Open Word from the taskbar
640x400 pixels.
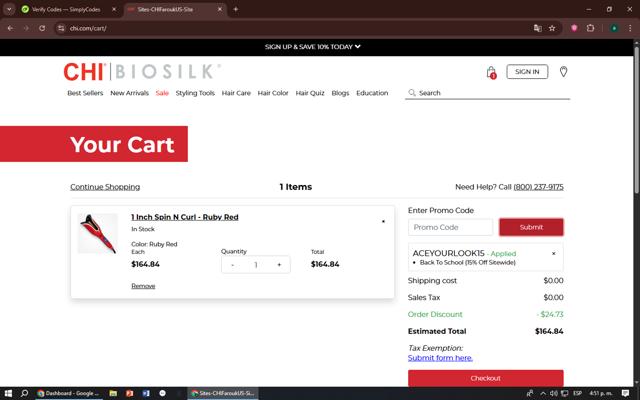[x=146, y=393]
